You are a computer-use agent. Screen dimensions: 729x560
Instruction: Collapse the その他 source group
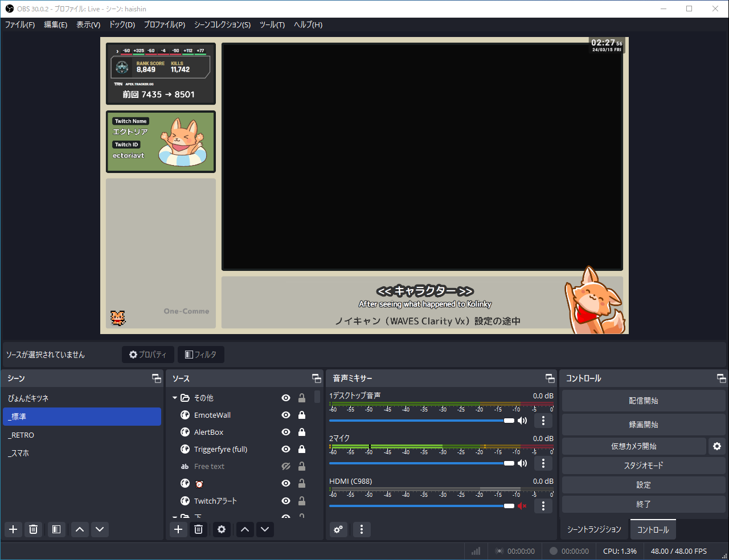pyautogui.click(x=175, y=398)
